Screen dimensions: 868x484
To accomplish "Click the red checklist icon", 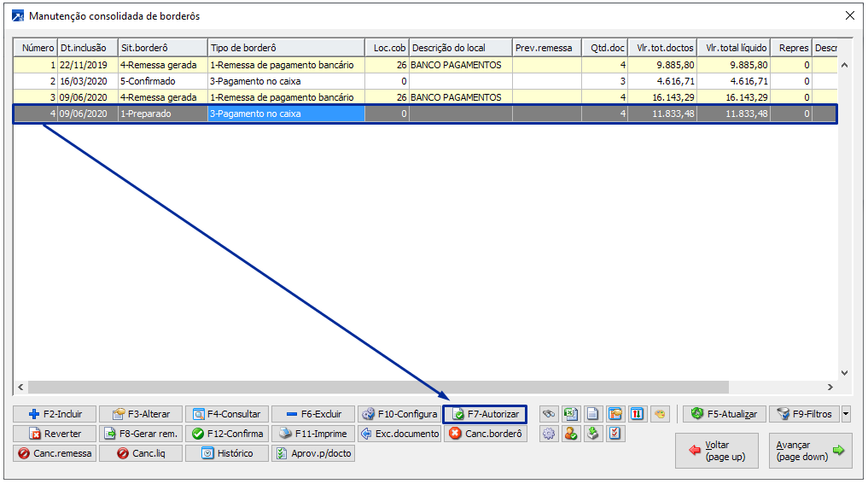I will [x=615, y=434].
